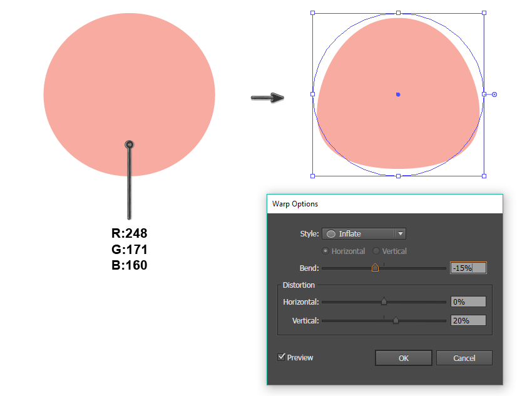Viewport: 532px width, 396px height.
Task: Click the OK button in Warp Options
Action: point(404,358)
